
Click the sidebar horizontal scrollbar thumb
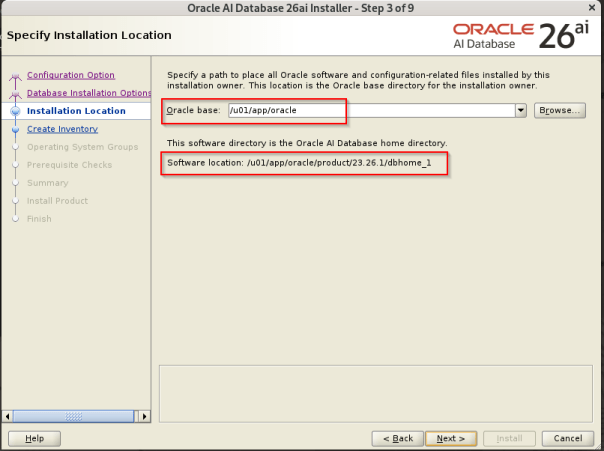click(75, 416)
